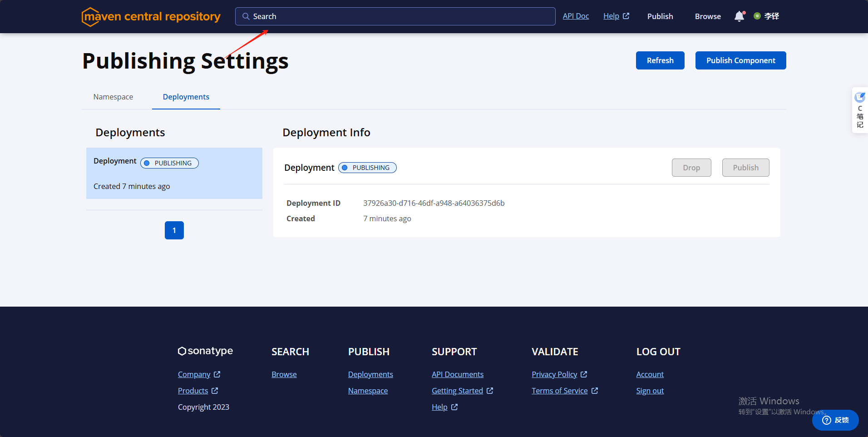Click the green user avatar icon

757,16
